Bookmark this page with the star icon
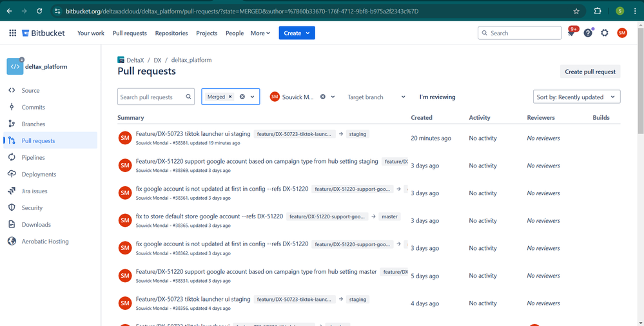Viewport: 644px width, 326px height. pyautogui.click(x=576, y=11)
